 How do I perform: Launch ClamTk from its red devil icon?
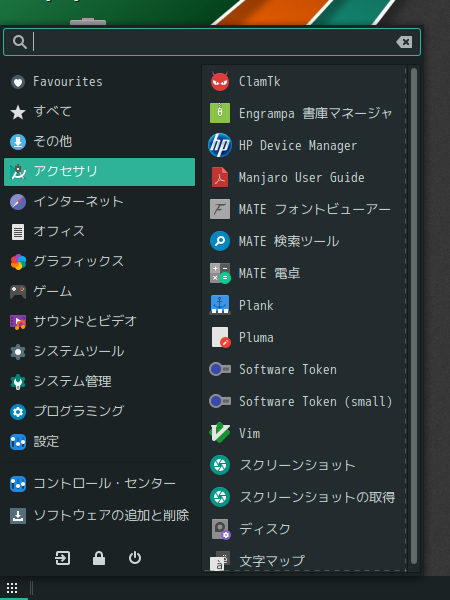point(220,81)
